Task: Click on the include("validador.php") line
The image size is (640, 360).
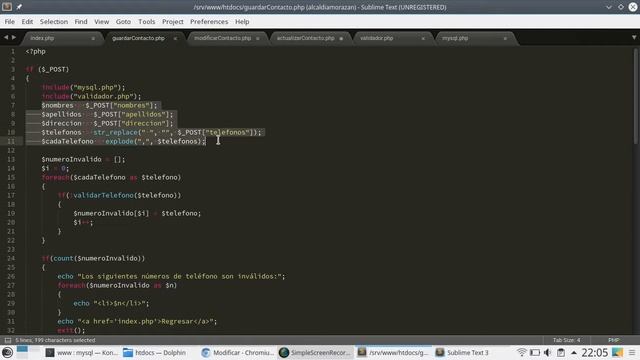Action: coord(91,96)
